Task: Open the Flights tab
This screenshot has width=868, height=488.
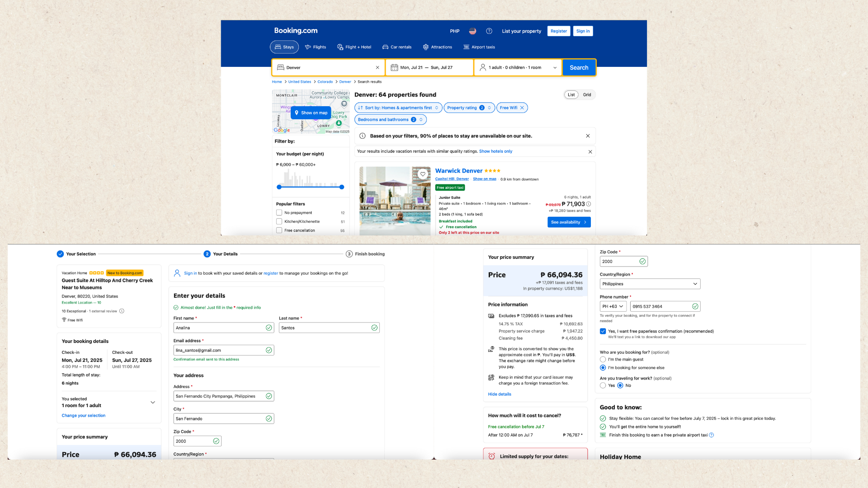Action: click(x=316, y=47)
